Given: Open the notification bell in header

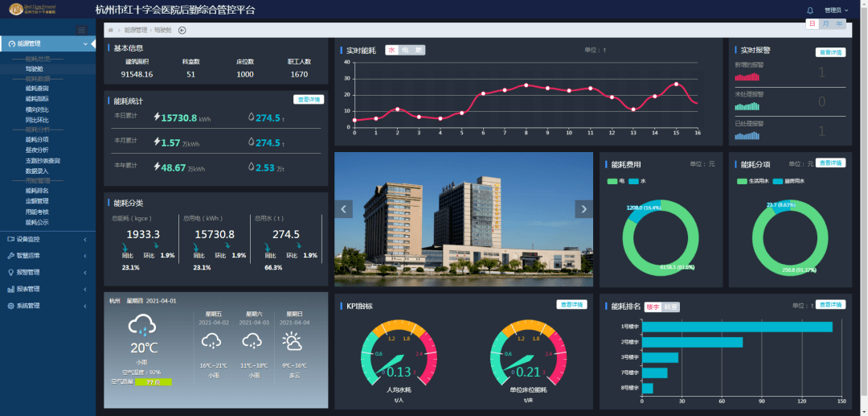Looking at the screenshot, I should [810, 10].
